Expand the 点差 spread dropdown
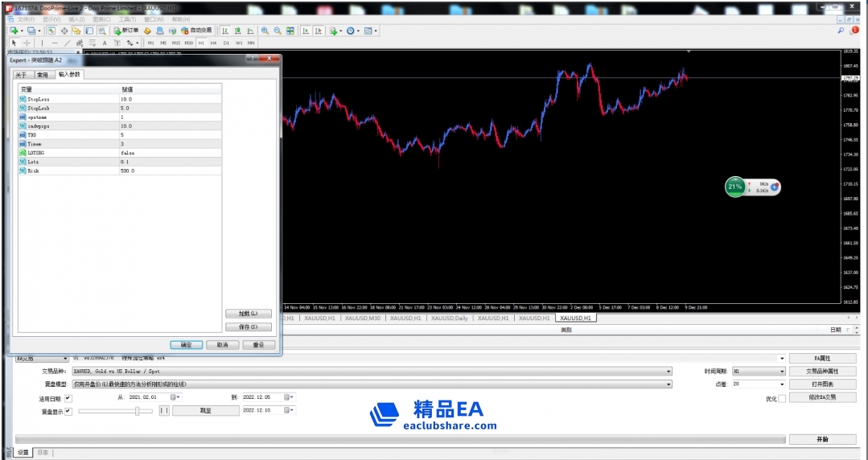868x460 pixels. tap(782, 384)
